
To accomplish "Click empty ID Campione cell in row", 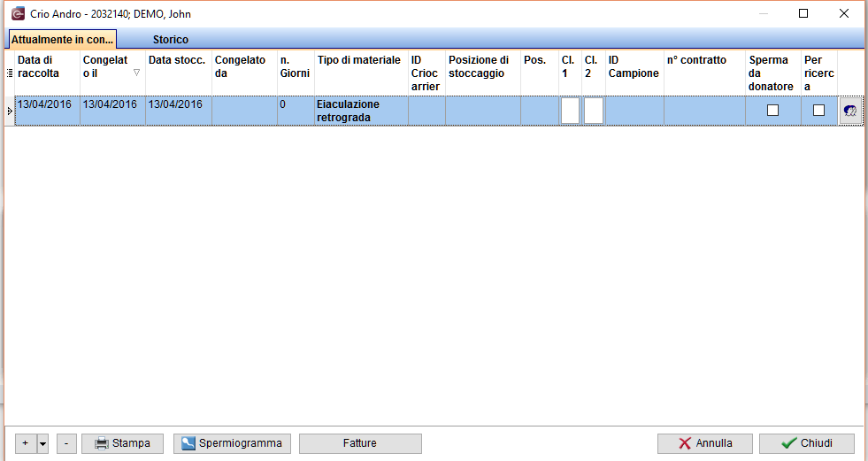I will click(634, 111).
